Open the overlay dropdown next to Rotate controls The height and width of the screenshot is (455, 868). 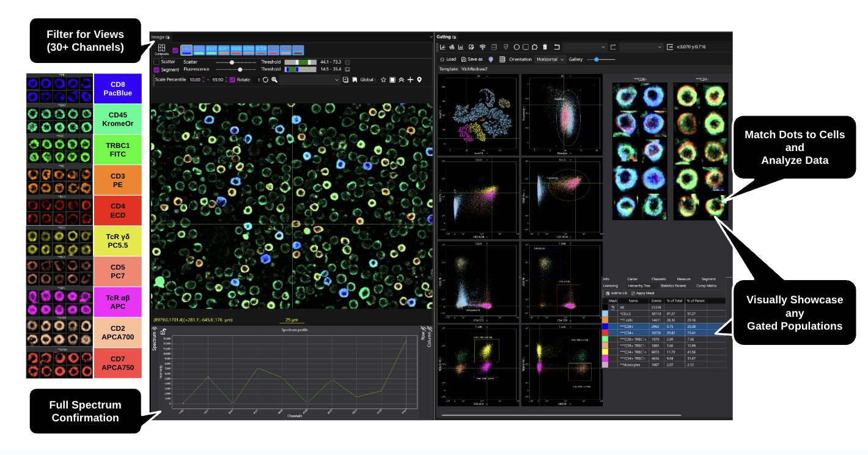click(337, 79)
